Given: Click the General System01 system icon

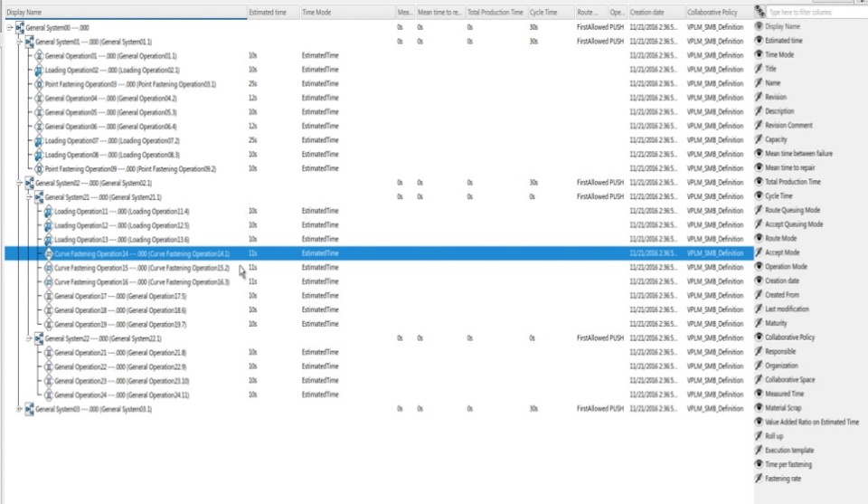Looking at the screenshot, I should click(29, 42).
